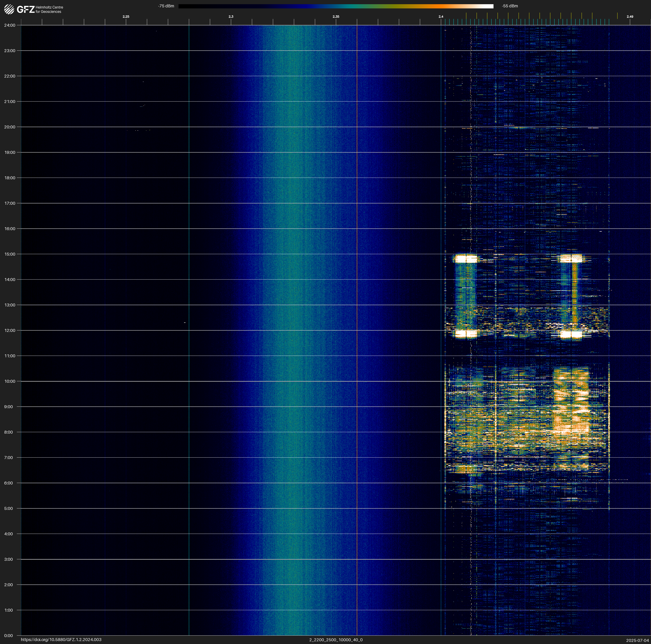Select the 2.49 frequency axis label
Image resolution: width=651 pixels, height=644 pixels.
(630, 17)
